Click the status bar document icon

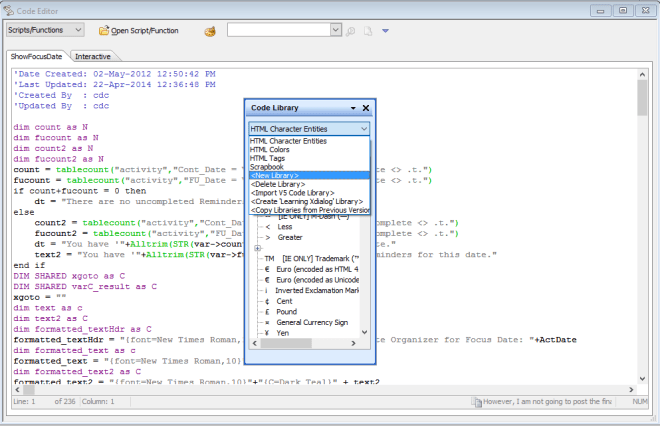click(x=476, y=402)
